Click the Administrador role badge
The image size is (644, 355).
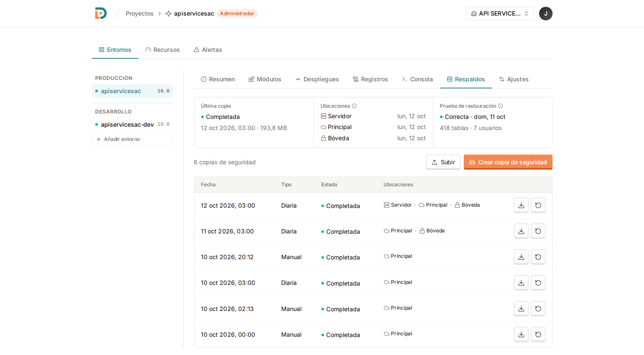(237, 14)
